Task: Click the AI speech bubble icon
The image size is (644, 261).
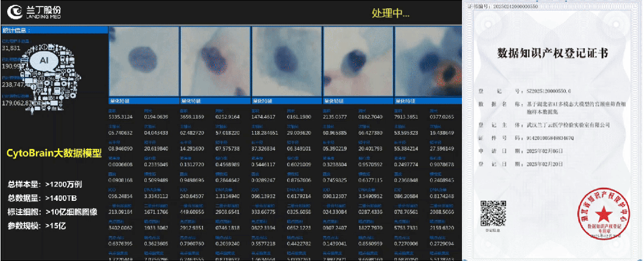Action: tap(44, 61)
